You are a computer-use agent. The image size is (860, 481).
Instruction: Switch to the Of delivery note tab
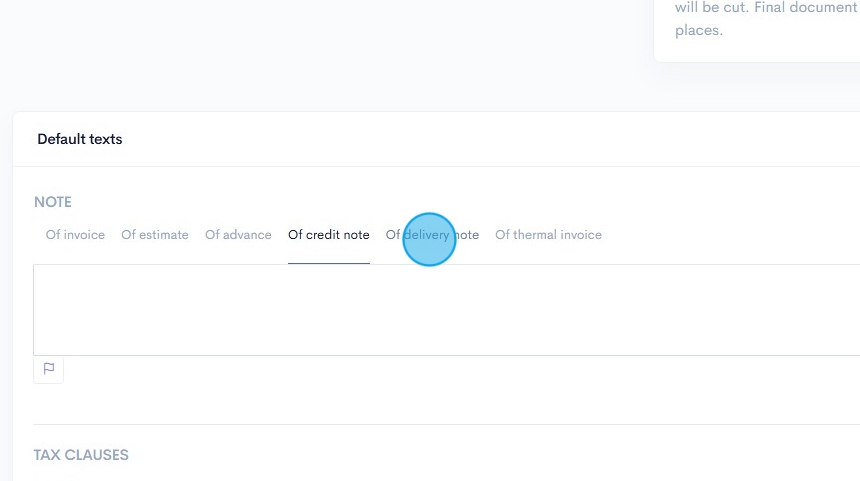click(x=432, y=235)
